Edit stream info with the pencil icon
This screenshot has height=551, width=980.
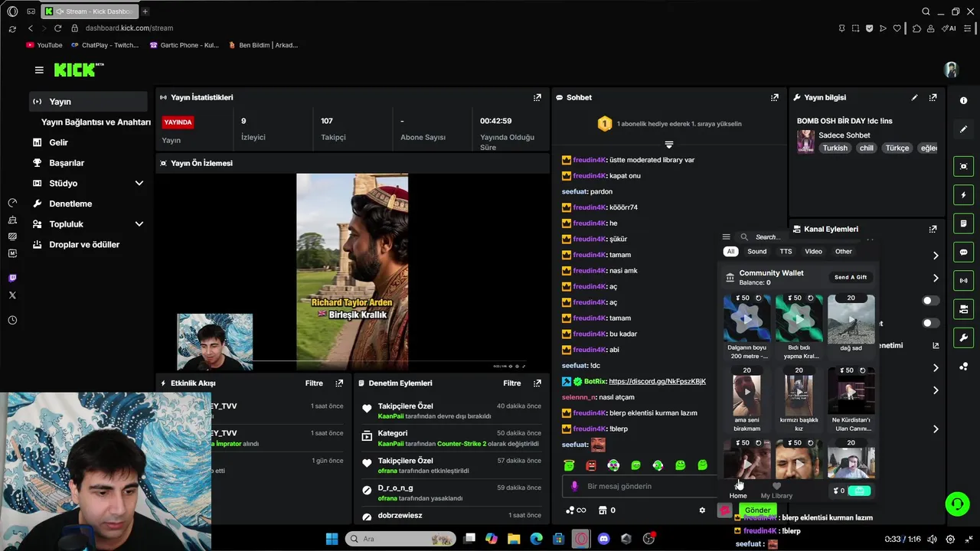point(914,97)
